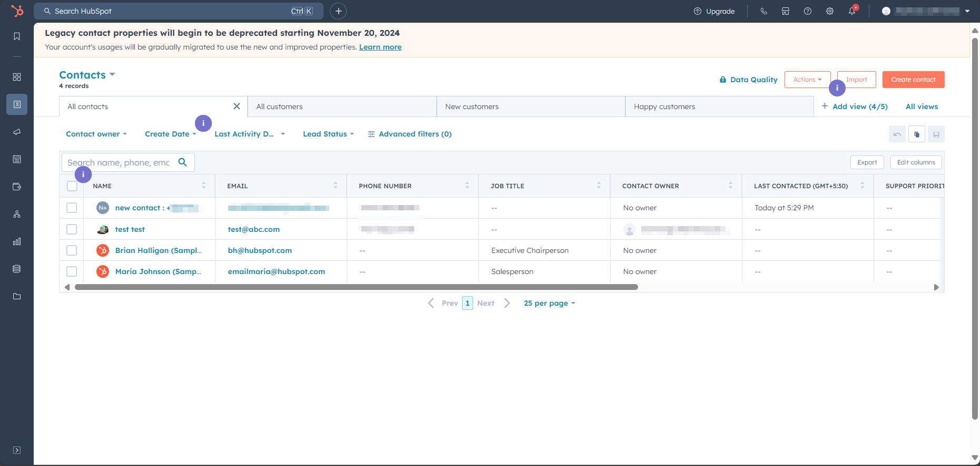Click Advanced filters (0)
Viewport: 980px width, 466px height.
click(x=410, y=134)
